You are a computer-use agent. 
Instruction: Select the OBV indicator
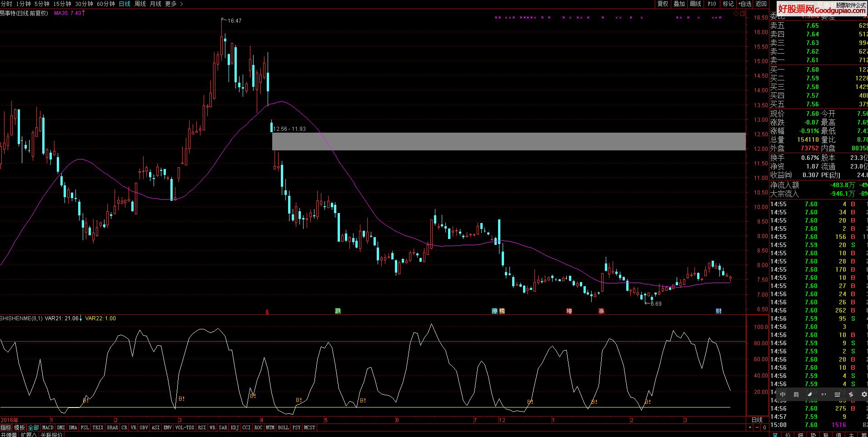(144, 427)
